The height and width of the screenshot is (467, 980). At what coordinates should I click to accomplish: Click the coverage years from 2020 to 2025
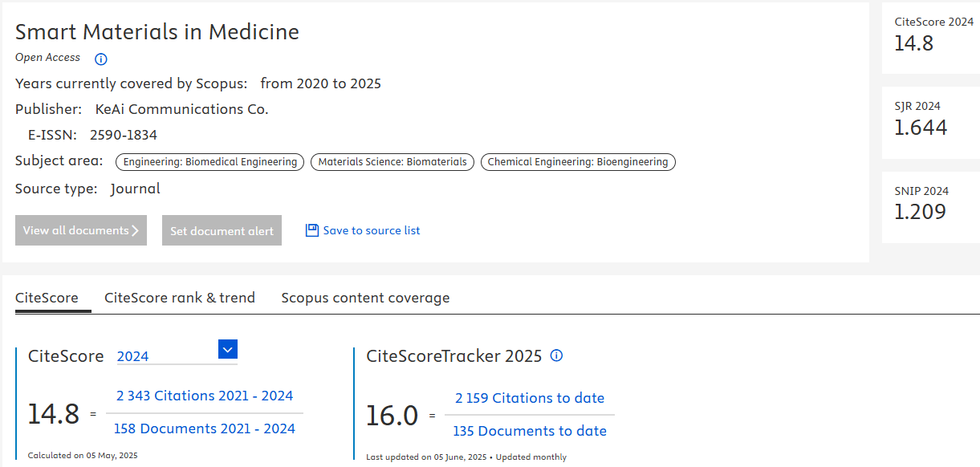pyautogui.click(x=321, y=83)
